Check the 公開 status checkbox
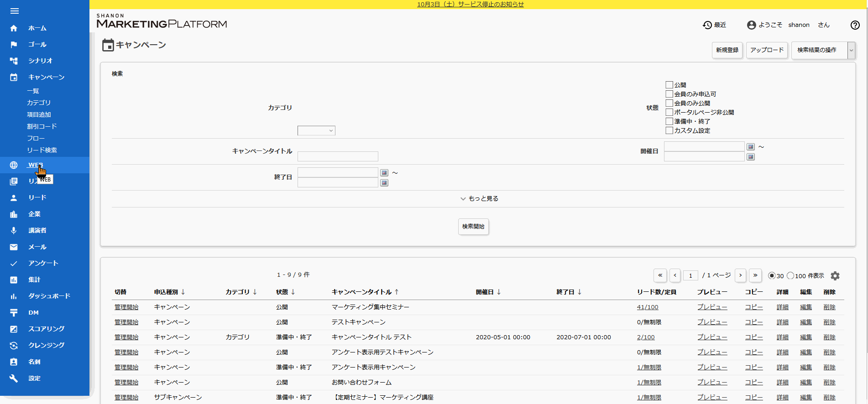The height and width of the screenshot is (404, 868). (x=669, y=85)
